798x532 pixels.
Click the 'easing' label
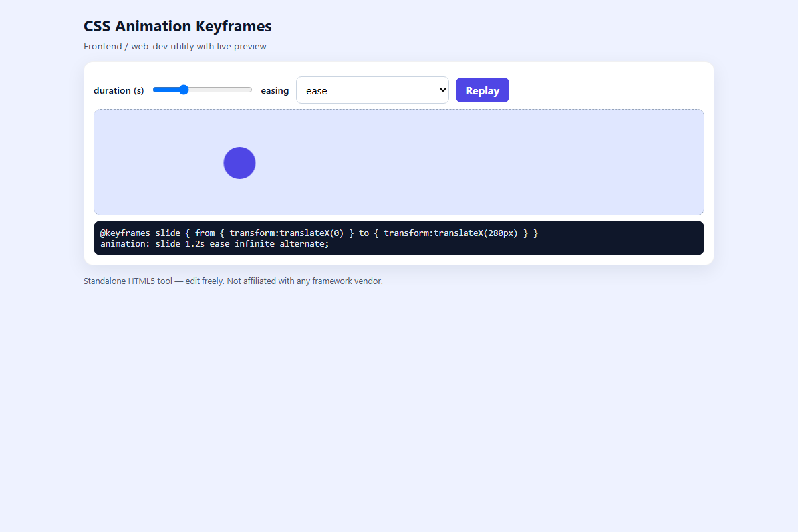point(275,90)
